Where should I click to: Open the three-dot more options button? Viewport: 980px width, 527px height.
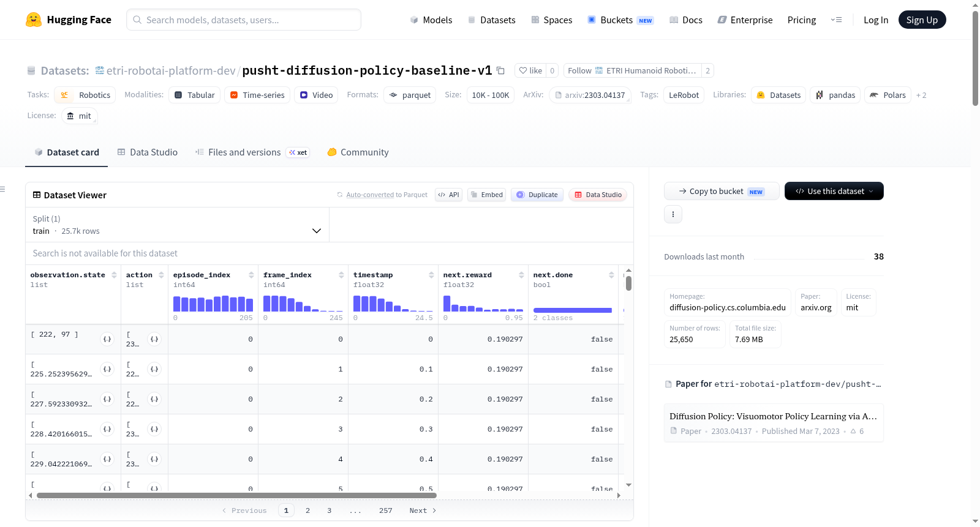(x=673, y=214)
